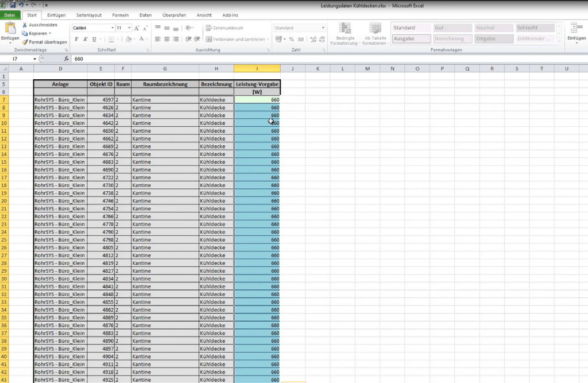588x383 pixels.
Task: Expand the Standard number format dropdown
Action: click(323, 28)
